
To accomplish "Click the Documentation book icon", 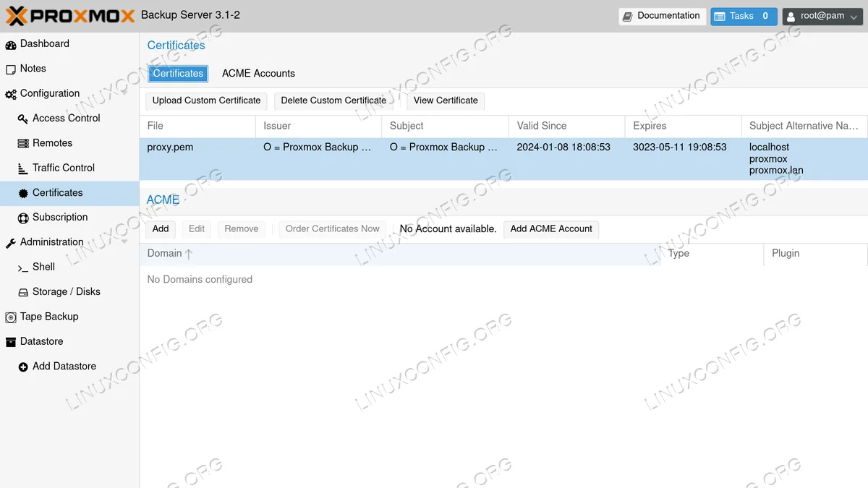I will point(627,16).
